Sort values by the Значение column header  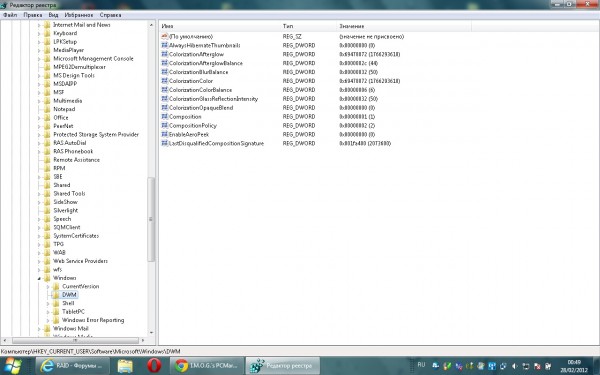(x=404, y=26)
